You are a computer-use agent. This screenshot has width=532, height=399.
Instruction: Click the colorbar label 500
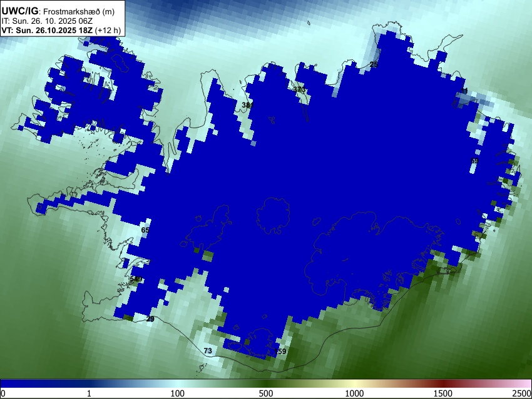click(x=265, y=393)
